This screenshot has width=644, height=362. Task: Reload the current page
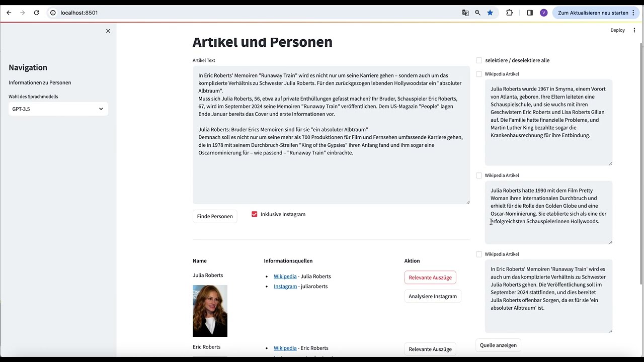36,13
